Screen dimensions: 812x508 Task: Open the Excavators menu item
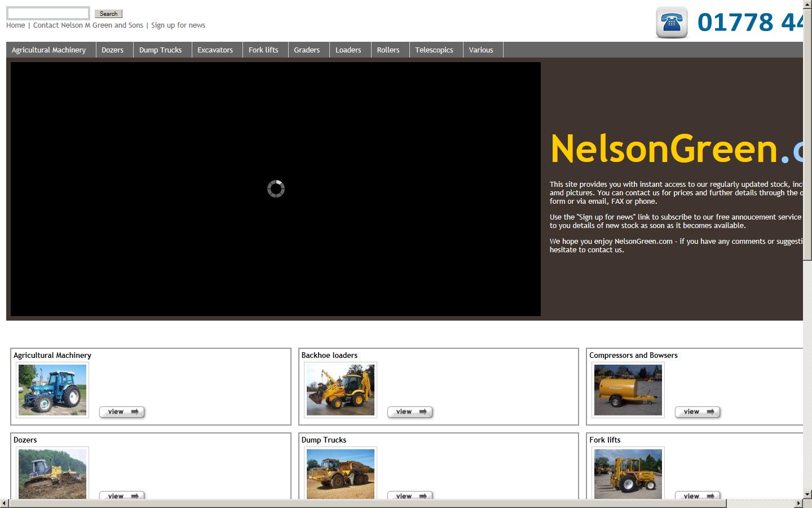(x=215, y=50)
